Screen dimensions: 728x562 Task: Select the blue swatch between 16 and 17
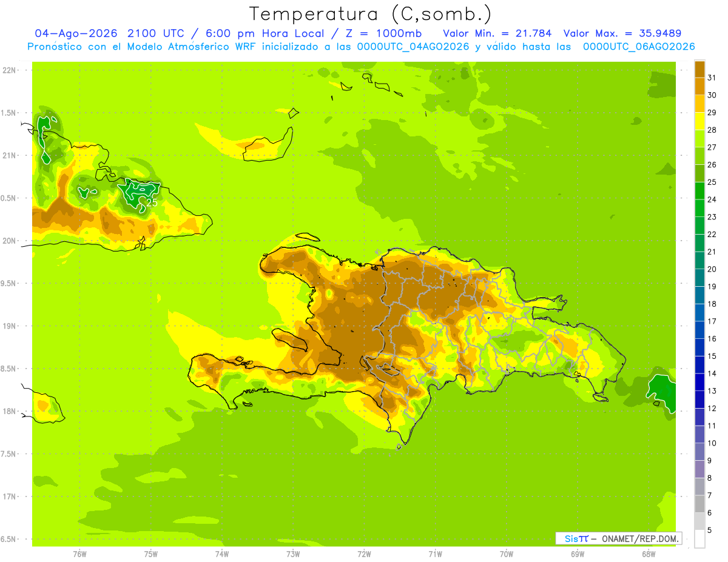tap(699, 330)
